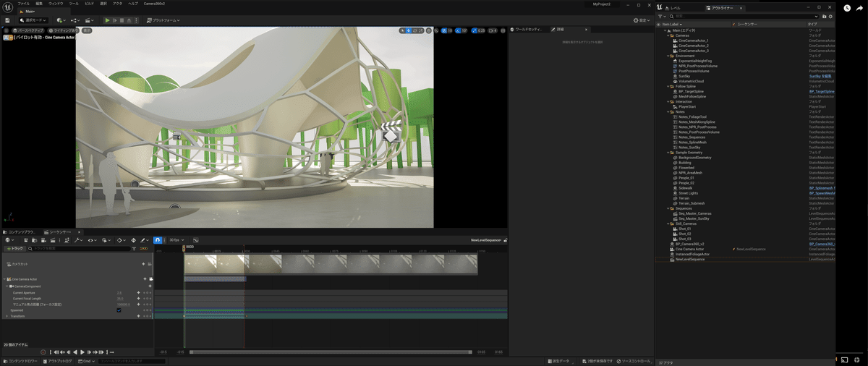Image resolution: width=868 pixels, height=366 pixels.
Task: Click the camera icon on Cine Camera Actor track
Action: pyautogui.click(x=151, y=279)
